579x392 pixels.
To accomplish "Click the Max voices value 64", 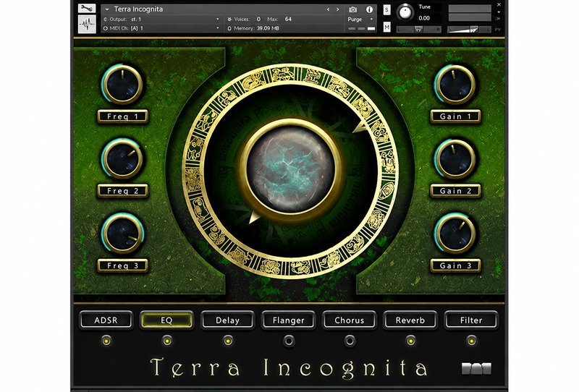I will pos(288,20).
